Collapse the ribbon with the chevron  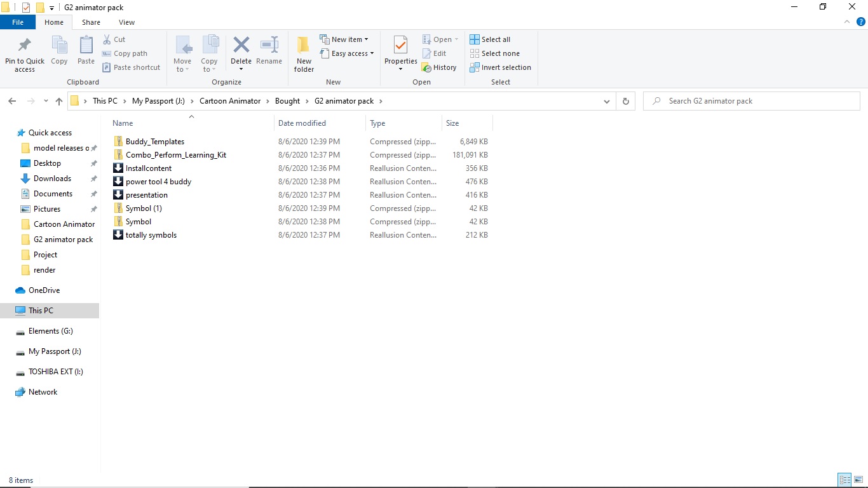[847, 22]
